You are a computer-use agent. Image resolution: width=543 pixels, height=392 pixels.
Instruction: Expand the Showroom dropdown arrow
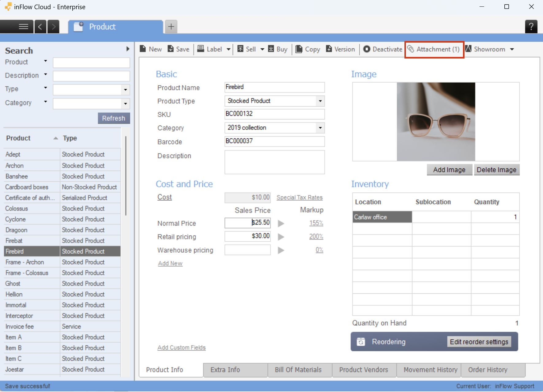(512, 49)
